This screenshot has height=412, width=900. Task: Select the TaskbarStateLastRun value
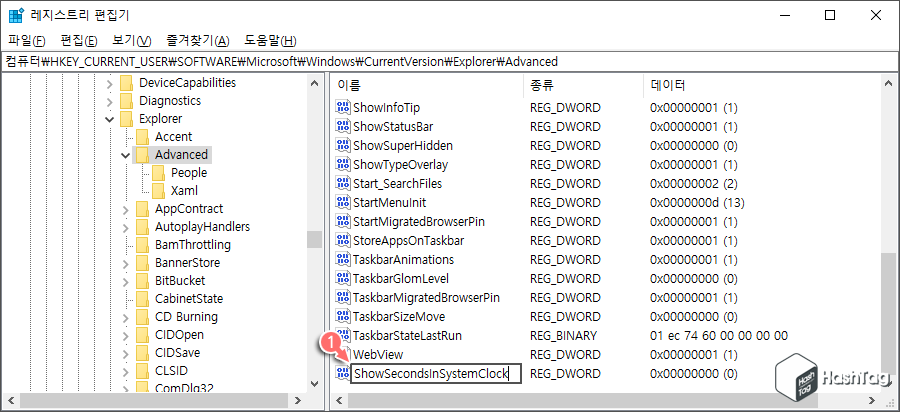point(408,336)
